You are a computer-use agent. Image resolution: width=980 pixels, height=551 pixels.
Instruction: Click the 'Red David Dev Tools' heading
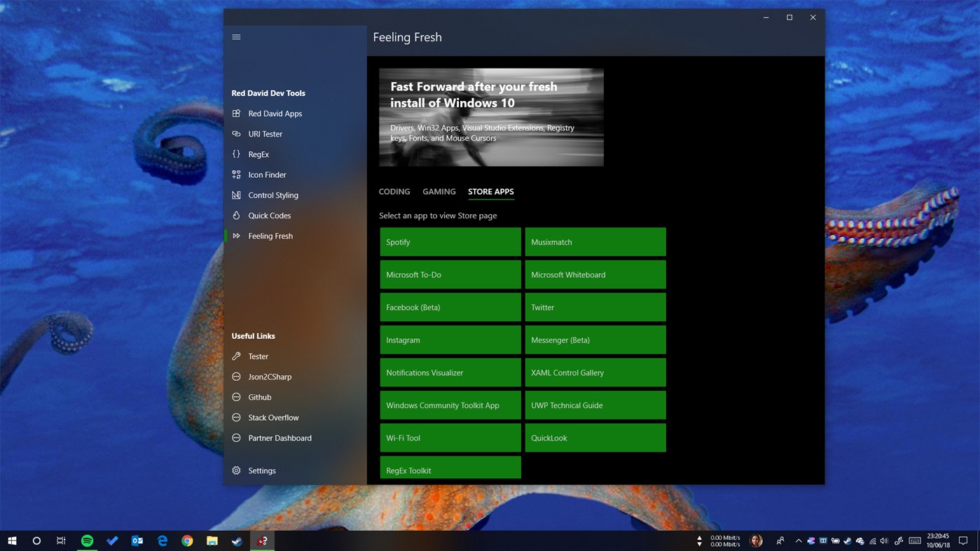click(268, 93)
